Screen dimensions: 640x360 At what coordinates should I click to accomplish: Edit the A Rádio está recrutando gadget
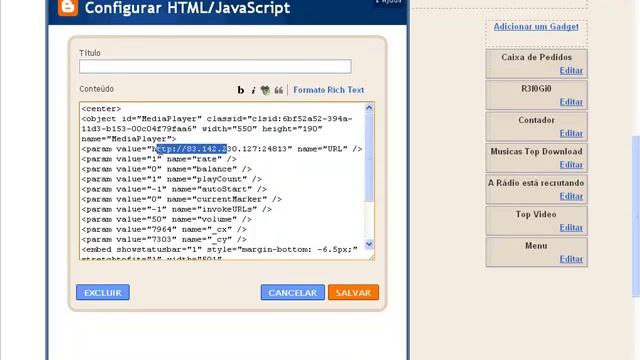tap(571, 196)
